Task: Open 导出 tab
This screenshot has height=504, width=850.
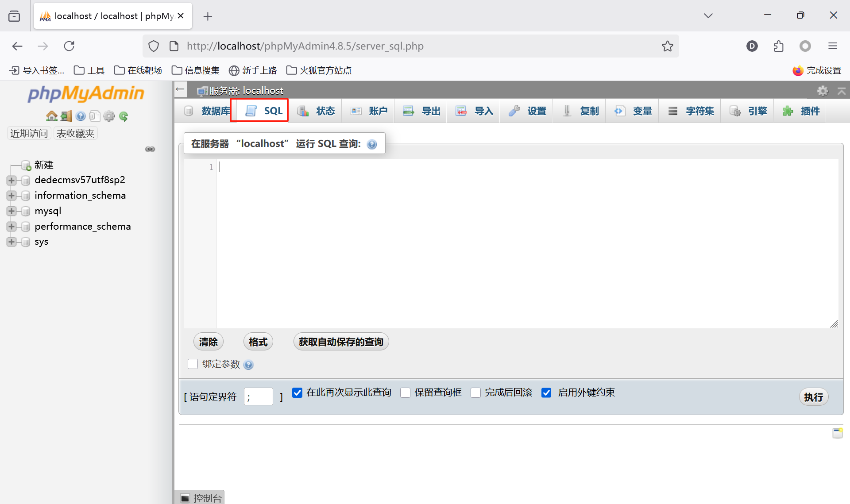Action: (421, 111)
